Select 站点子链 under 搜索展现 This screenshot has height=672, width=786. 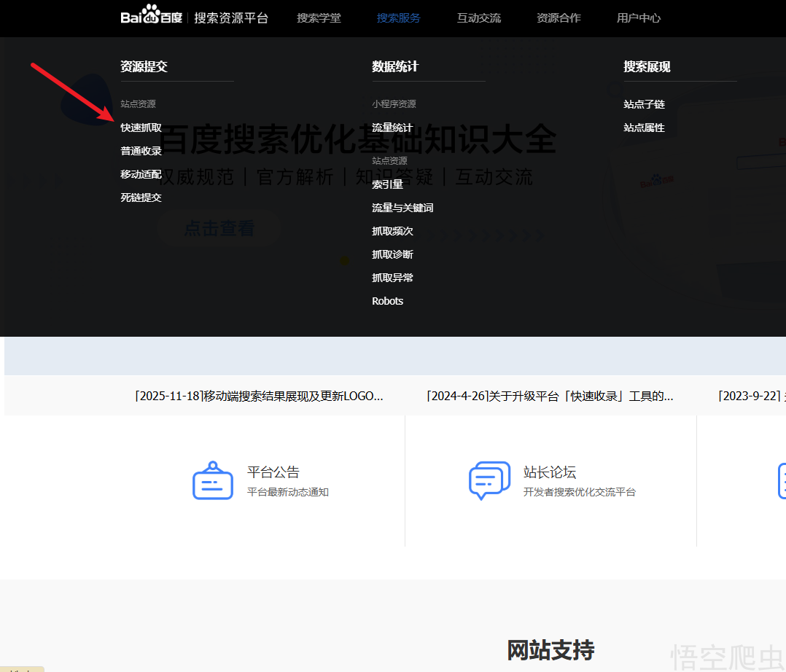tap(644, 103)
